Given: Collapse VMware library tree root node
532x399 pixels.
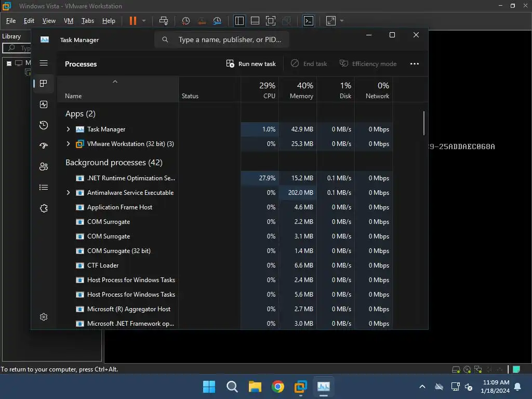Looking at the screenshot, I should [x=9, y=63].
